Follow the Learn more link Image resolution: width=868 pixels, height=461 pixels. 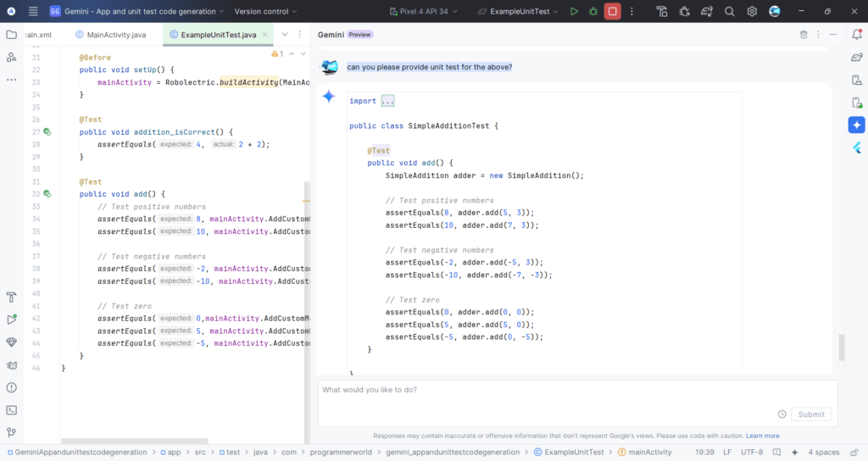coord(763,436)
